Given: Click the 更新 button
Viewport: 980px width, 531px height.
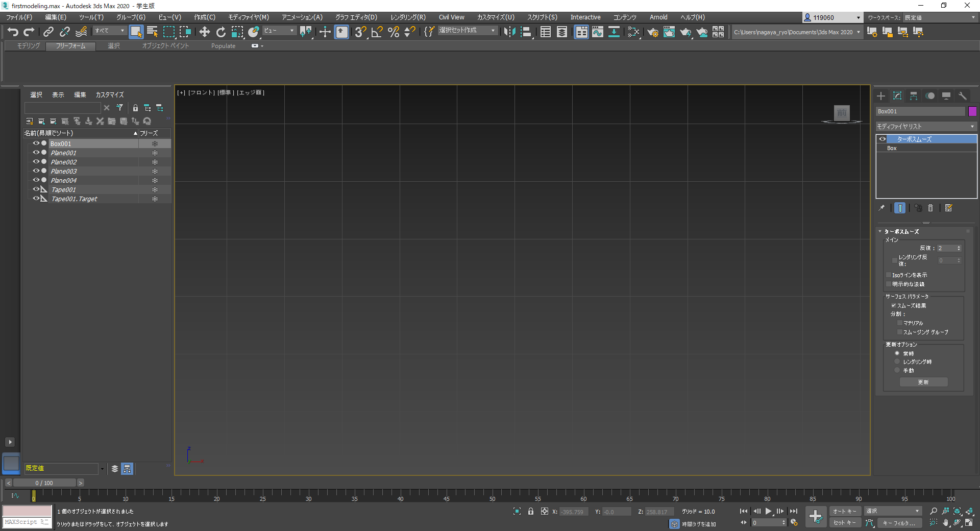Looking at the screenshot, I should click(x=923, y=382).
